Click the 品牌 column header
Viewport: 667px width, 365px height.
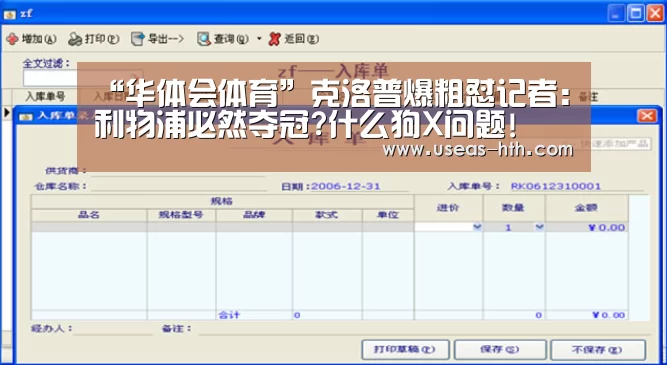[254, 215]
